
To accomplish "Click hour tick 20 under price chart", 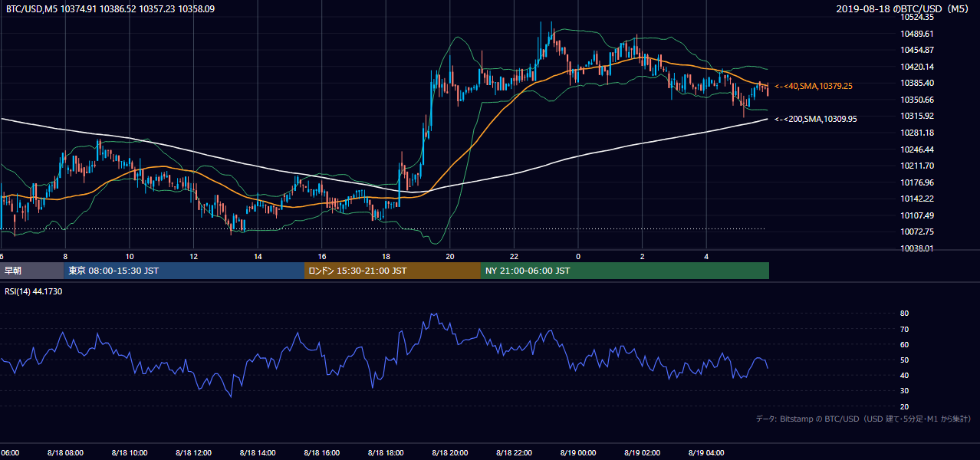I will coord(450,256).
